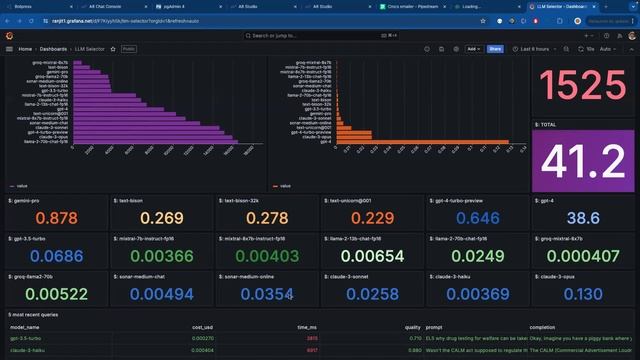Open the user profile avatar

(632, 36)
